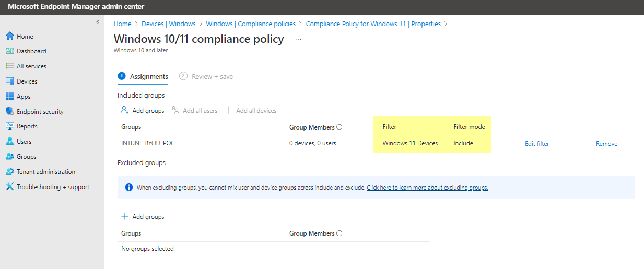Click the 'Windows 11 Devices' filter value
The height and width of the screenshot is (269, 644).
[x=410, y=143]
